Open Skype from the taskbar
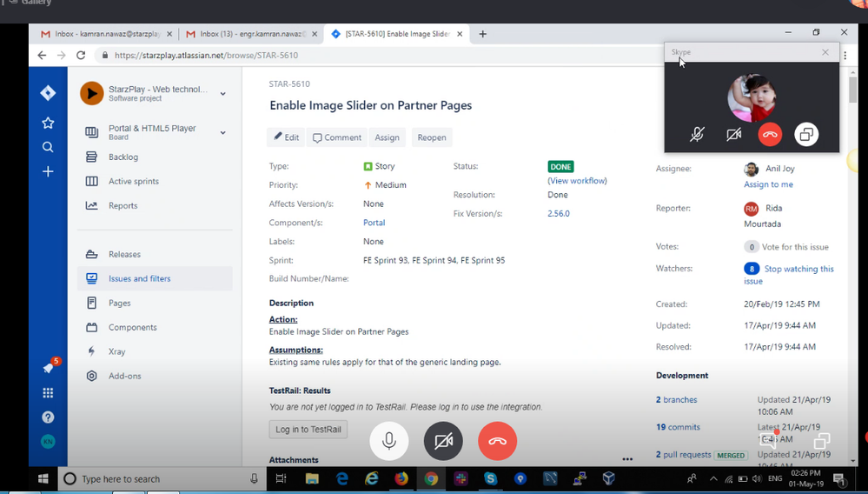 (490, 478)
